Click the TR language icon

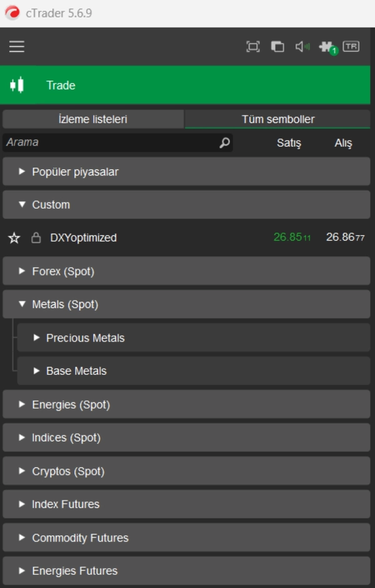point(351,47)
